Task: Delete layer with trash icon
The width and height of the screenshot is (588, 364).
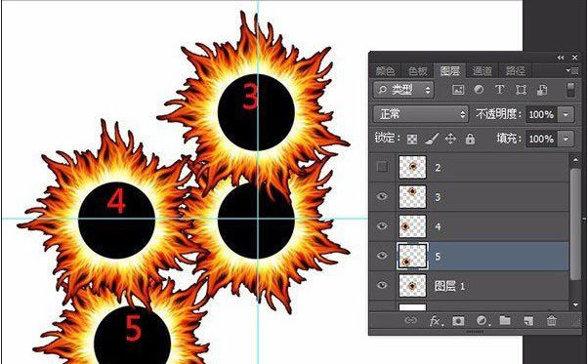Action: coord(551,320)
